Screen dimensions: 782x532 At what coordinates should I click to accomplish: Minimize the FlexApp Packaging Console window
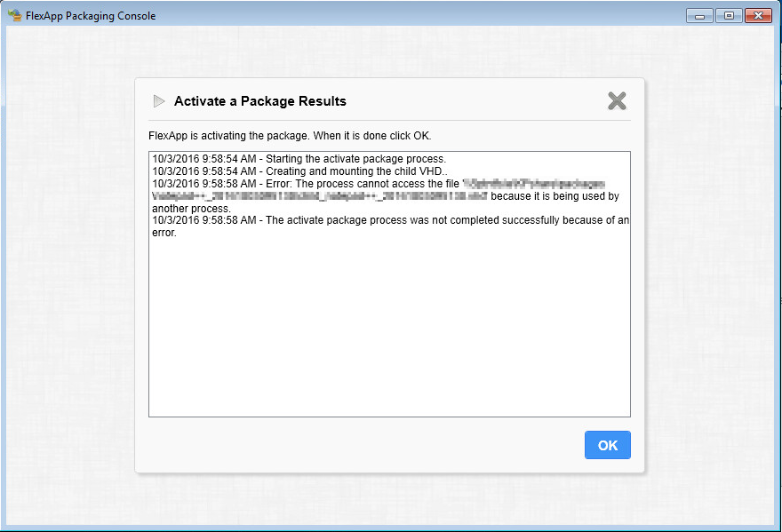pyautogui.click(x=701, y=15)
